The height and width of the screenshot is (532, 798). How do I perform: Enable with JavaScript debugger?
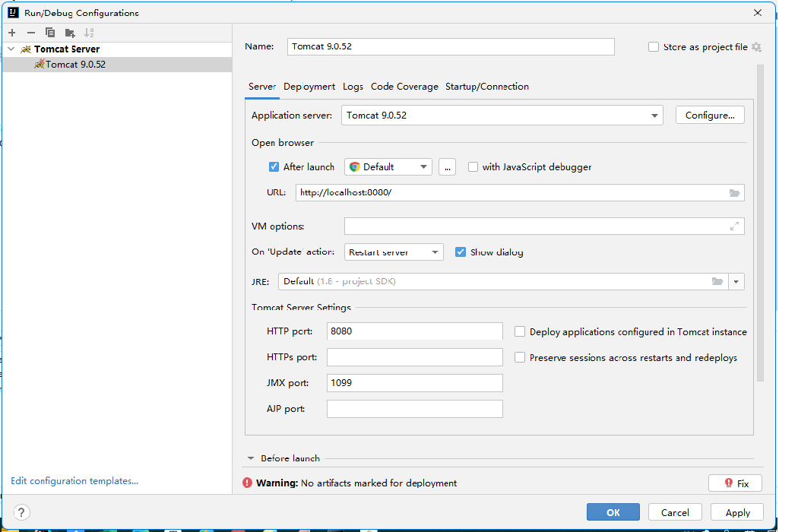pyautogui.click(x=473, y=167)
